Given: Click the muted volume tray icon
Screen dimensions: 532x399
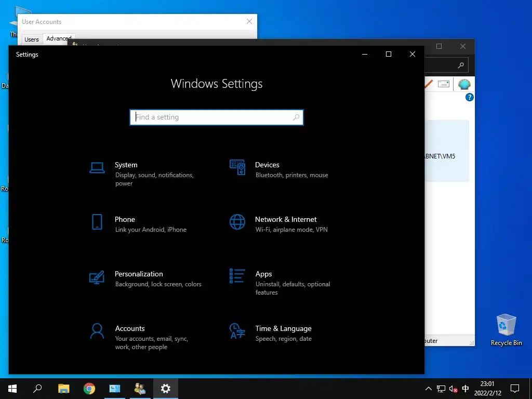Looking at the screenshot, I should [x=453, y=389].
